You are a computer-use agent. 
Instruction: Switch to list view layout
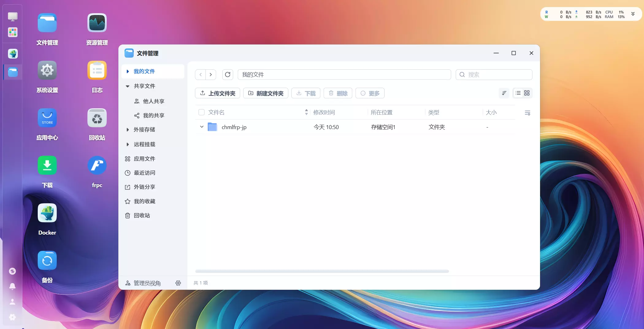coord(518,93)
